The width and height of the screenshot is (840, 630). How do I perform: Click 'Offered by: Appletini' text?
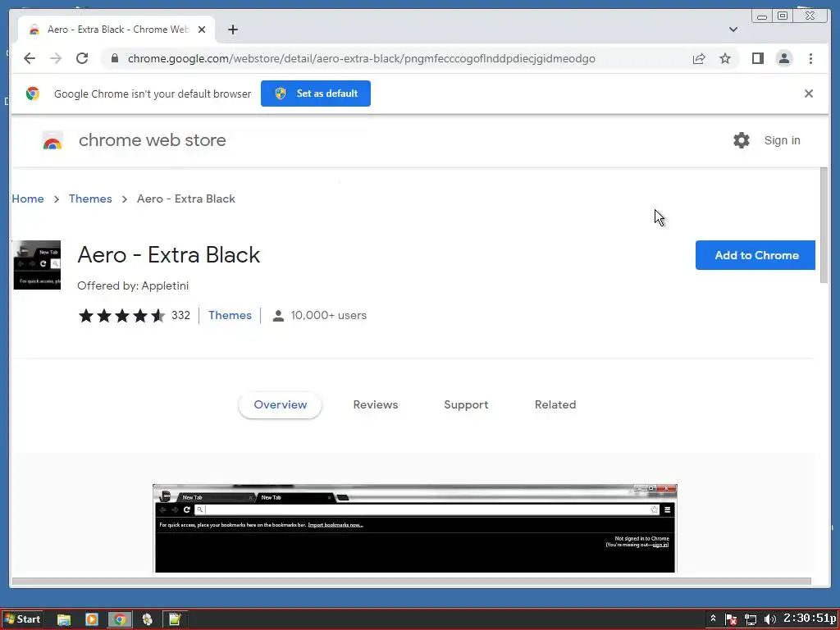coord(133,285)
